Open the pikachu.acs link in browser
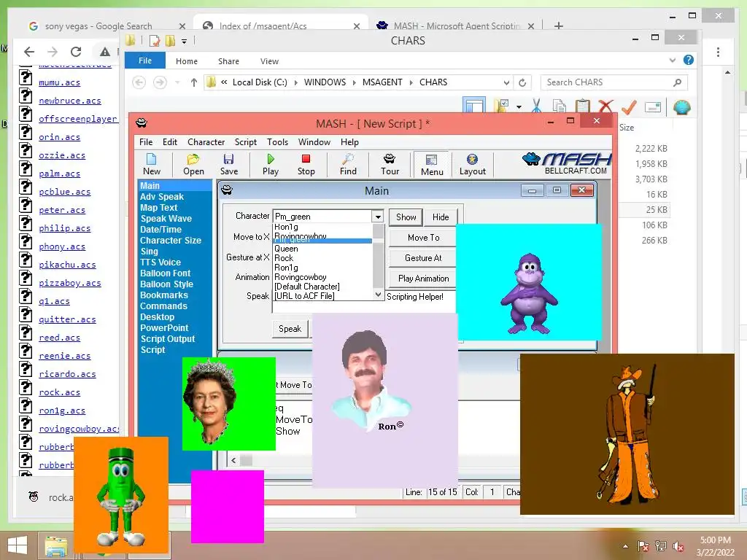 click(67, 265)
